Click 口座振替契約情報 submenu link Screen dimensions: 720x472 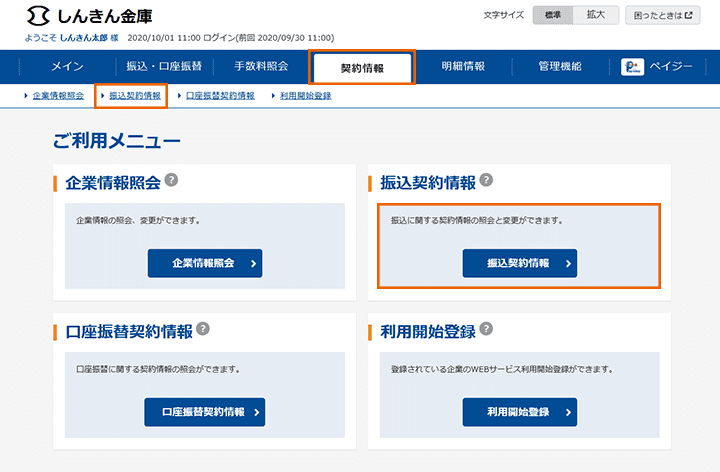click(x=219, y=96)
